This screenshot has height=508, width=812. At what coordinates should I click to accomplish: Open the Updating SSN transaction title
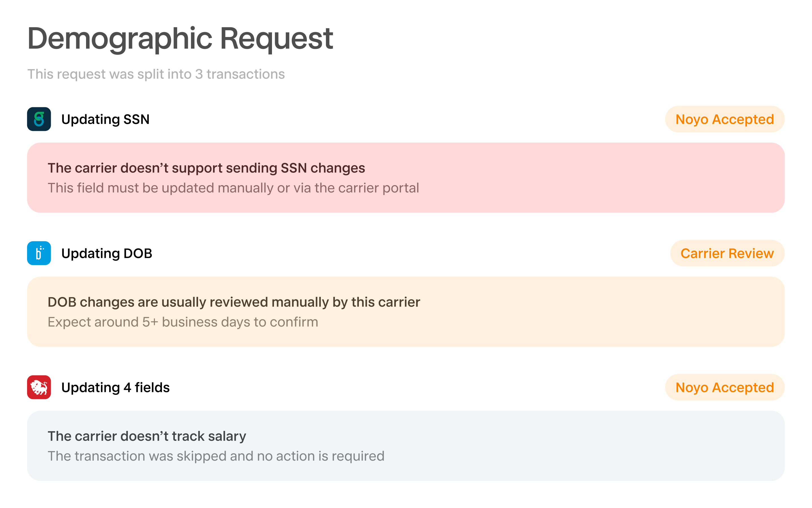click(x=105, y=119)
